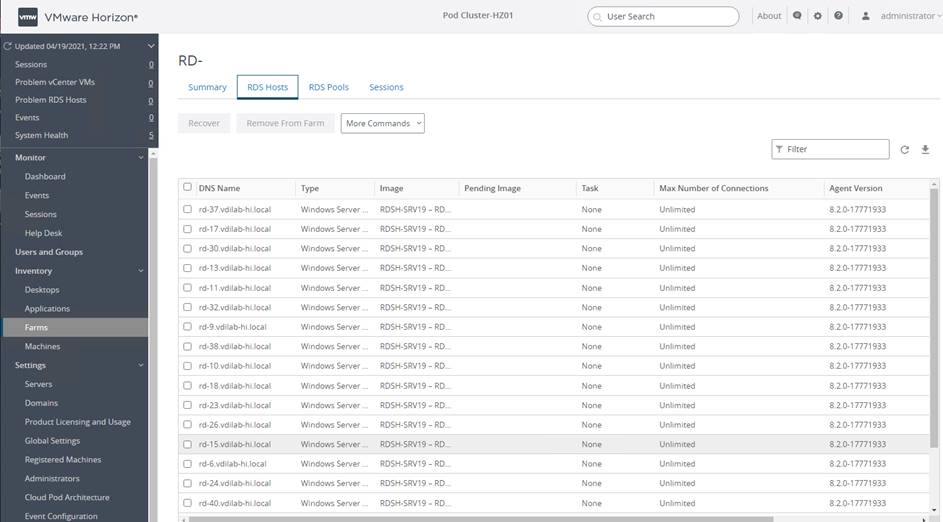The image size is (943, 522).
Task: Collapse the Updated status panel chevron
Action: click(x=150, y=46)
